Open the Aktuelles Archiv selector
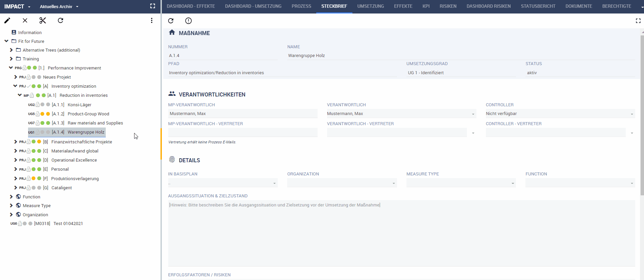The width and height of the screenshot is (644, 280). pyautogui.click(x=59, y=6)
